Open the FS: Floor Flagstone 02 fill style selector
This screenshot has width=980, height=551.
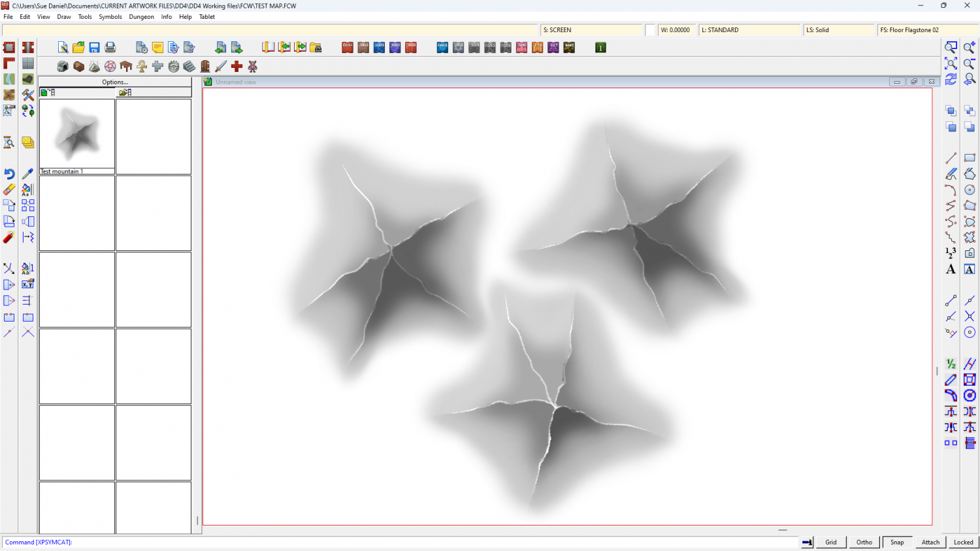928,30
